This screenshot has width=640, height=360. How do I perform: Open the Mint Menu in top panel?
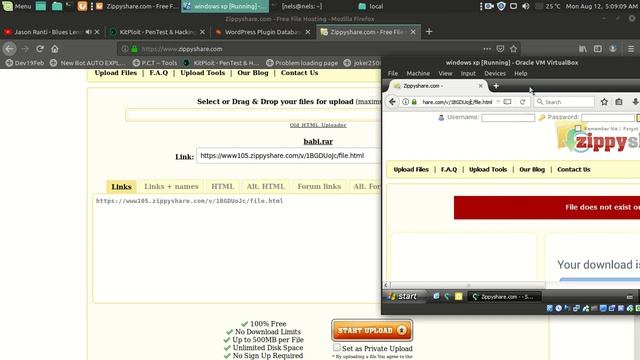pos(17,6)
